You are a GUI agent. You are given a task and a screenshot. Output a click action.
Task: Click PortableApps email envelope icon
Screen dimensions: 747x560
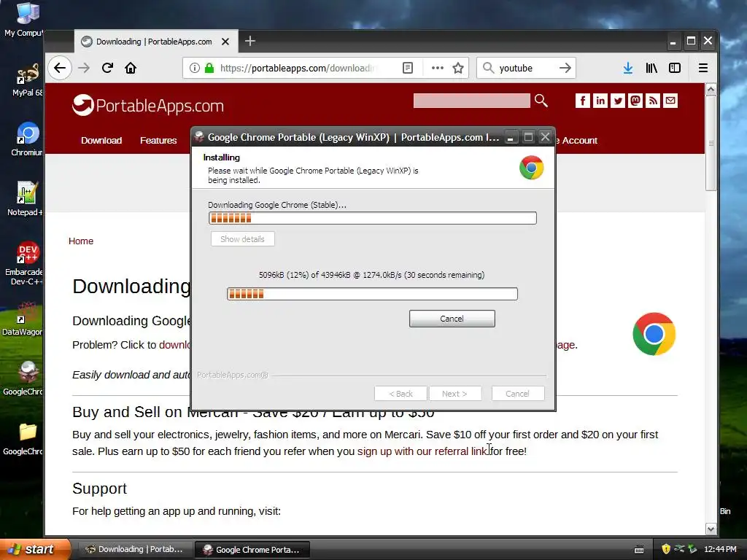pos(671,101)
